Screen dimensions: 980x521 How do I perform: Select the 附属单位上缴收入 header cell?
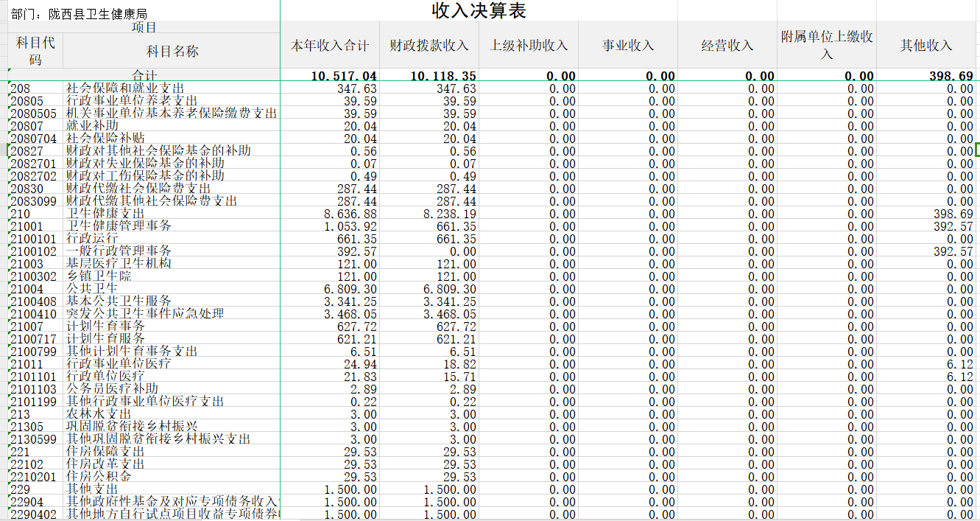pos(827,46)
